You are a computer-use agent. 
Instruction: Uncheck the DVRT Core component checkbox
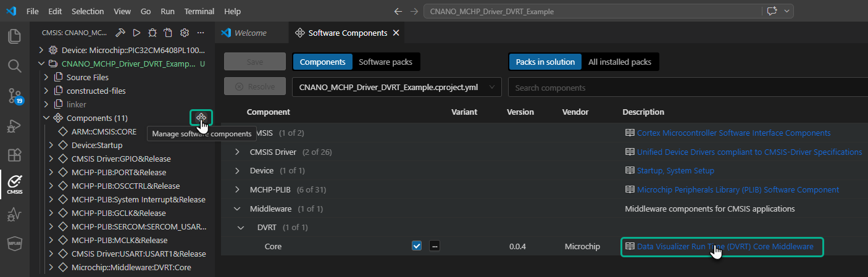(x=416, y=246)
